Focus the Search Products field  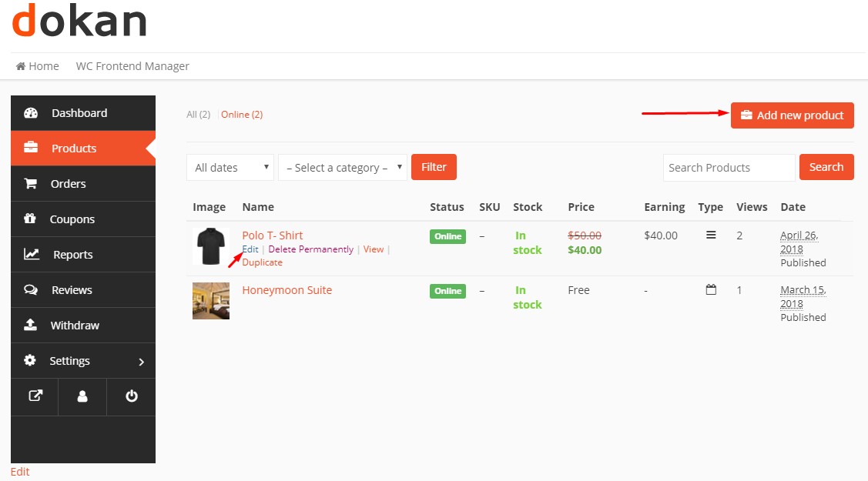pos(729,168)
